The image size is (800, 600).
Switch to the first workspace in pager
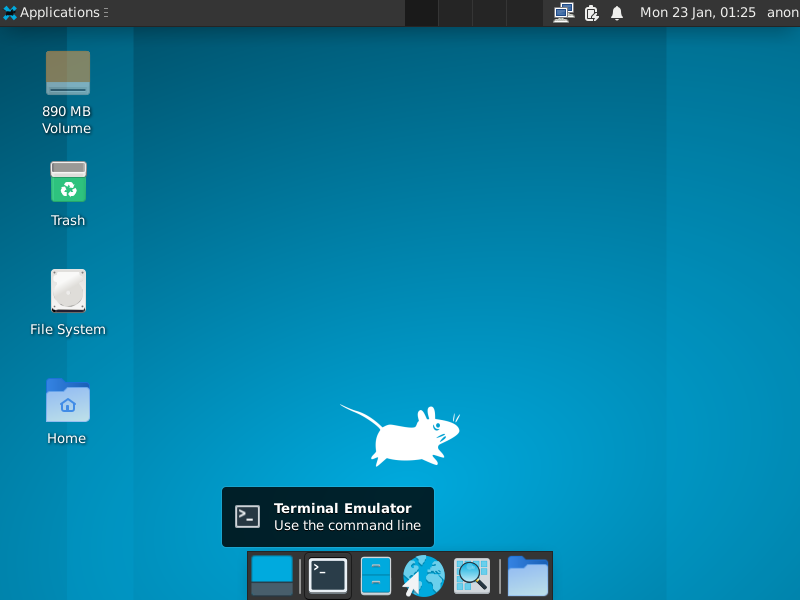tap(421, 13)
